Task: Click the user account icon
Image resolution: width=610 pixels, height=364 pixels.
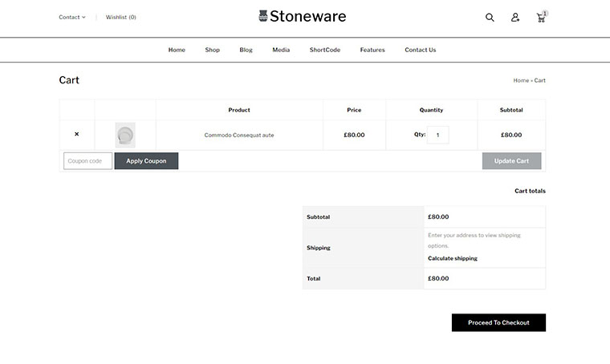Action: click(515, 17)
